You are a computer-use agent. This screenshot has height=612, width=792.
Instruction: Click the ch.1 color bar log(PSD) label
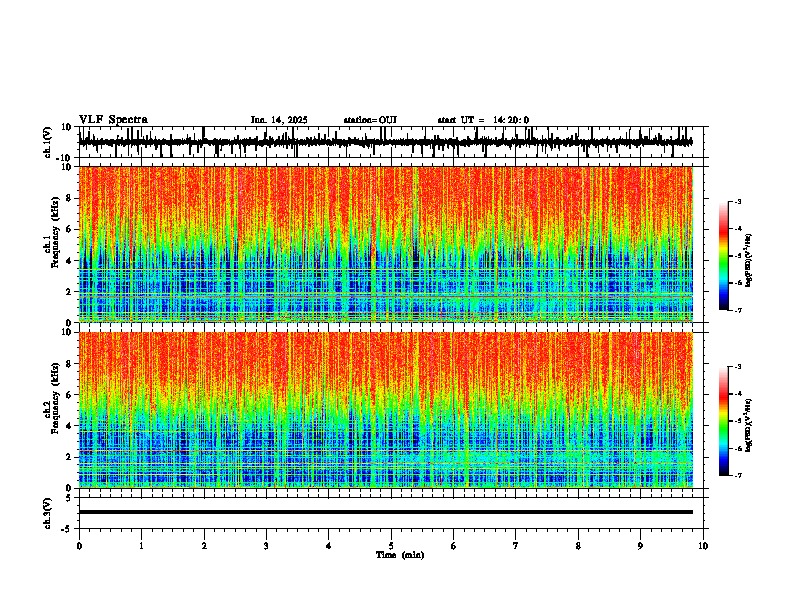coord(749,260)
